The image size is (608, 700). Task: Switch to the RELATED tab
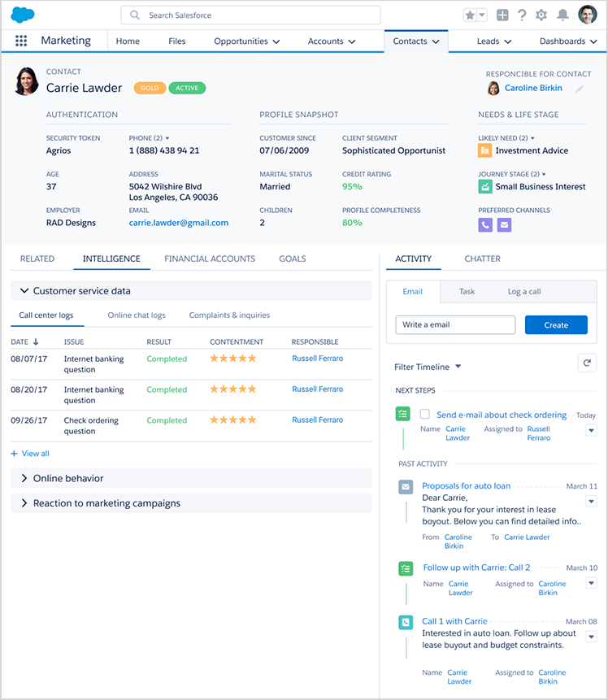pyautogui.click(x=37, y=259)
